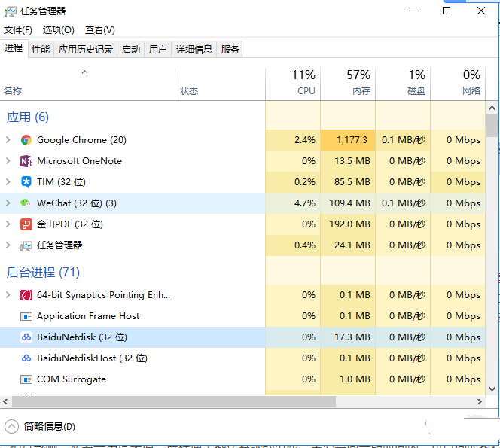
Task: Click the horizontal scrollbar right arrow
Action: coord(480,402)
